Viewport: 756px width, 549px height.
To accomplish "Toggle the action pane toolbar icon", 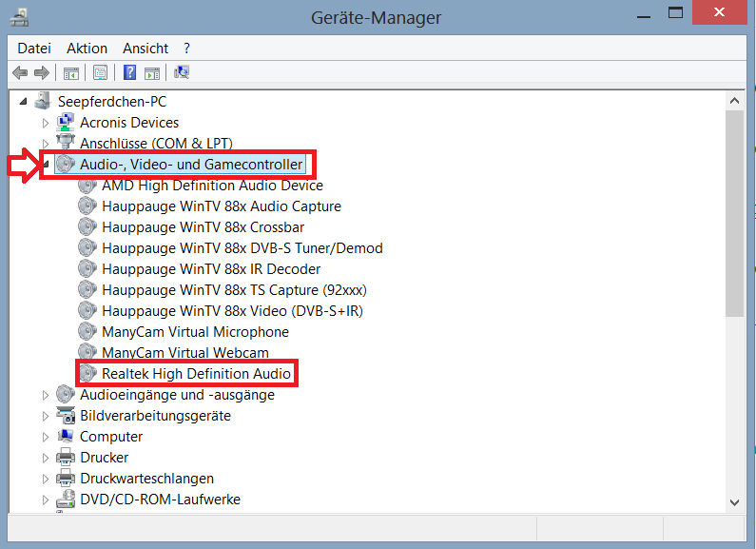I will pyautogui.click(x=152, y=73).
